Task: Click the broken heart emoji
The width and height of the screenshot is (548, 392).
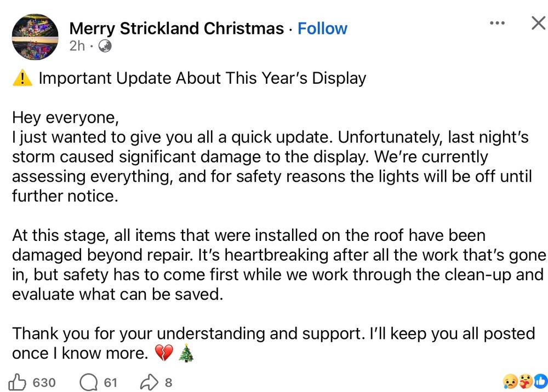Action: tap(164, 354)
